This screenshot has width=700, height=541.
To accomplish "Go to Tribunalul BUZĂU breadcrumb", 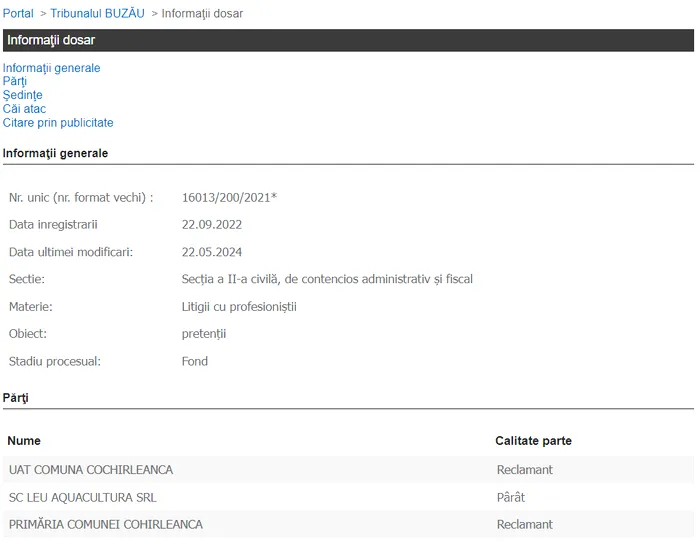I will [97, 13].
